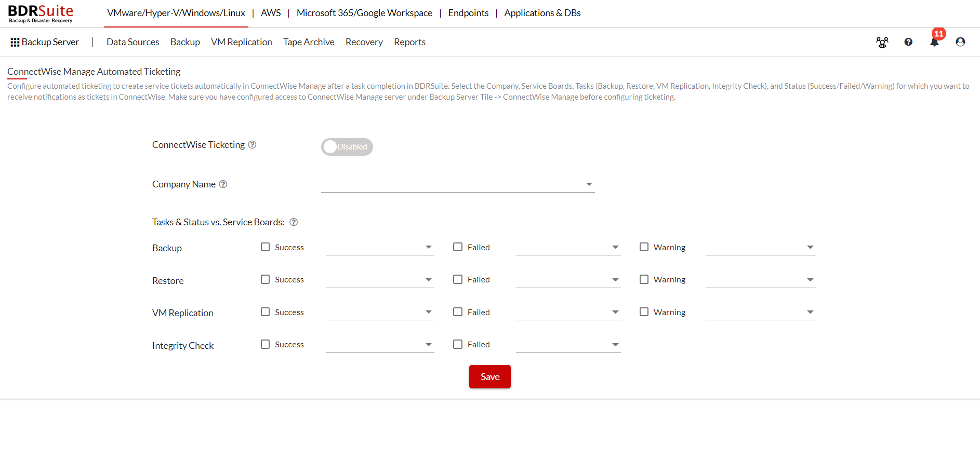Check Backup Warning checkbox
The height and width of the screenshot is (475, 980).
point(644,247)
